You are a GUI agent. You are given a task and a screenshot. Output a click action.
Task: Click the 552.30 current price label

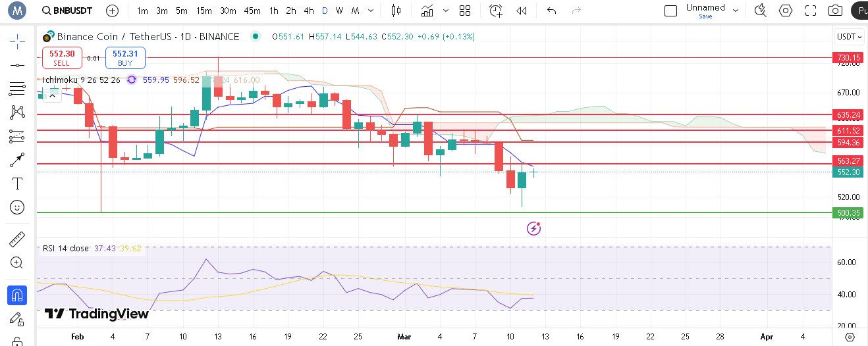tap(849, 172)
